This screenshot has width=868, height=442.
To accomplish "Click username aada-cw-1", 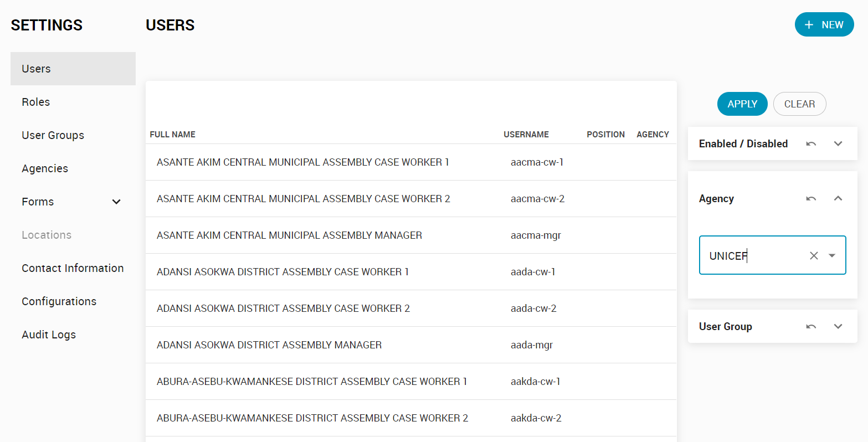I will point(533,272).
